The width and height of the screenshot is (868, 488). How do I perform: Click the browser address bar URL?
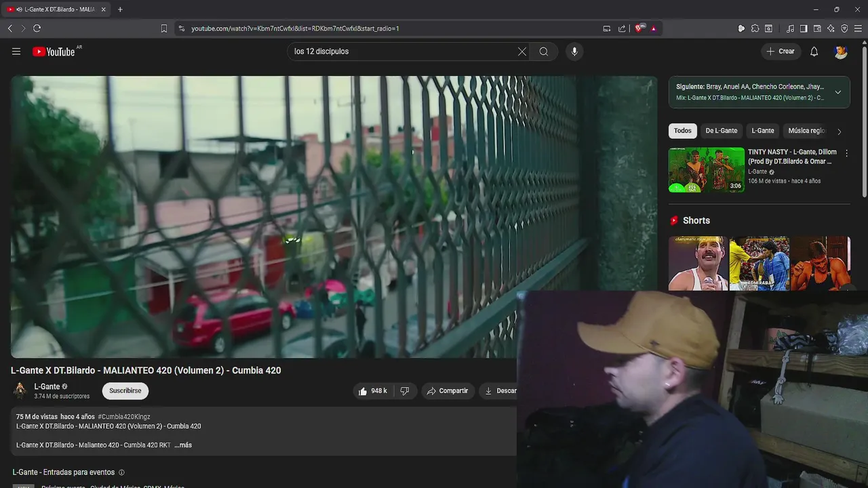pos(295,28)
